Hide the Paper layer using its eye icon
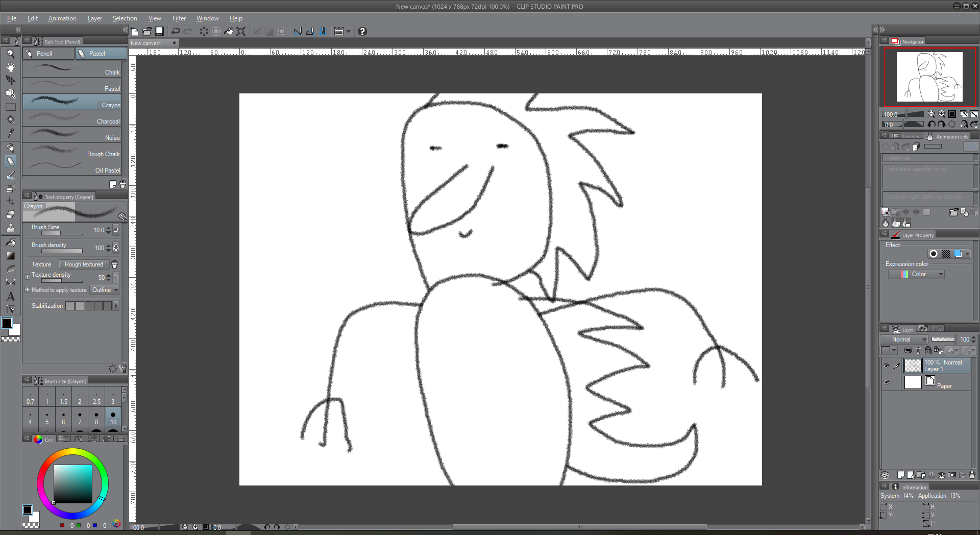The width and height of the screenshot is (980, 535). (x=886, y=382)
